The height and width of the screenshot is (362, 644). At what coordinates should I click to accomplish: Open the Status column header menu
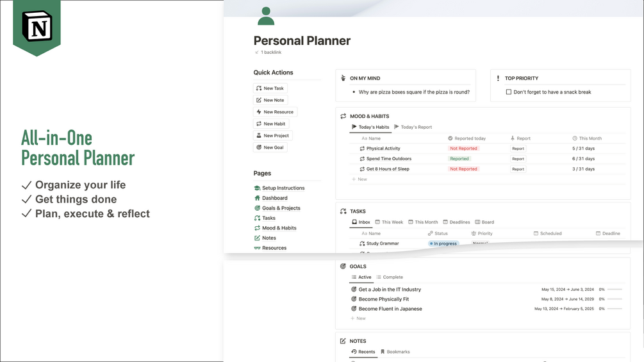tap(438, 233)
